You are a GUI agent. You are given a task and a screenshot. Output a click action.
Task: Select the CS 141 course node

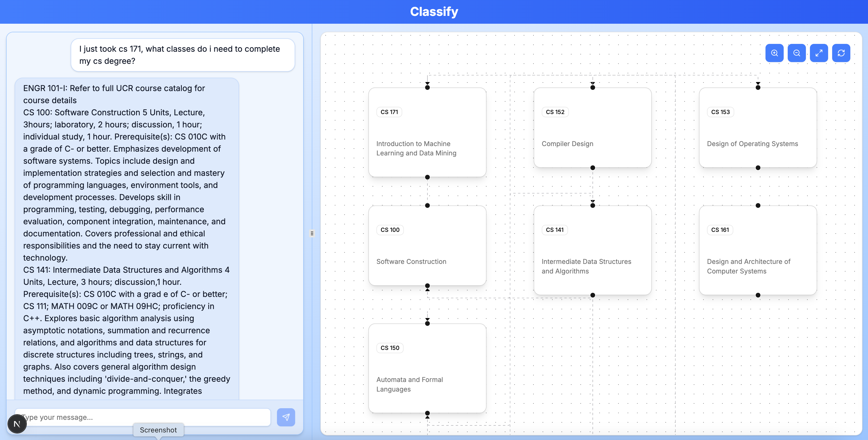click(592, 250)
